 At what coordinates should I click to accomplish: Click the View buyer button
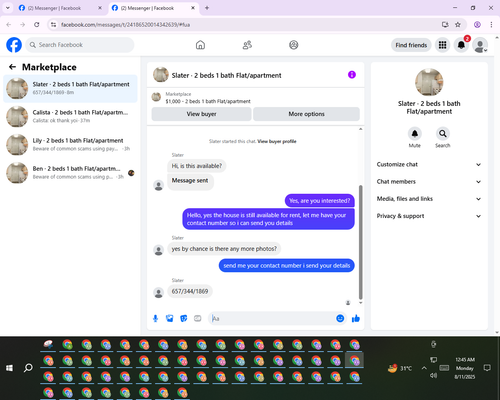click(201, 114)
